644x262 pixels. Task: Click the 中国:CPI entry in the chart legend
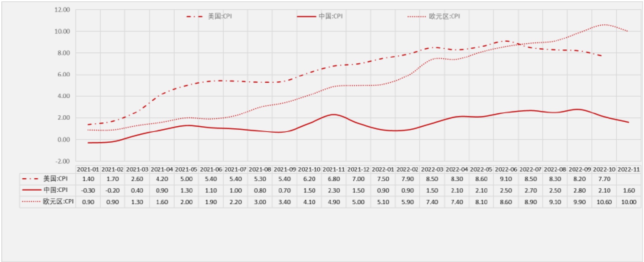click(x=320, y=16)
